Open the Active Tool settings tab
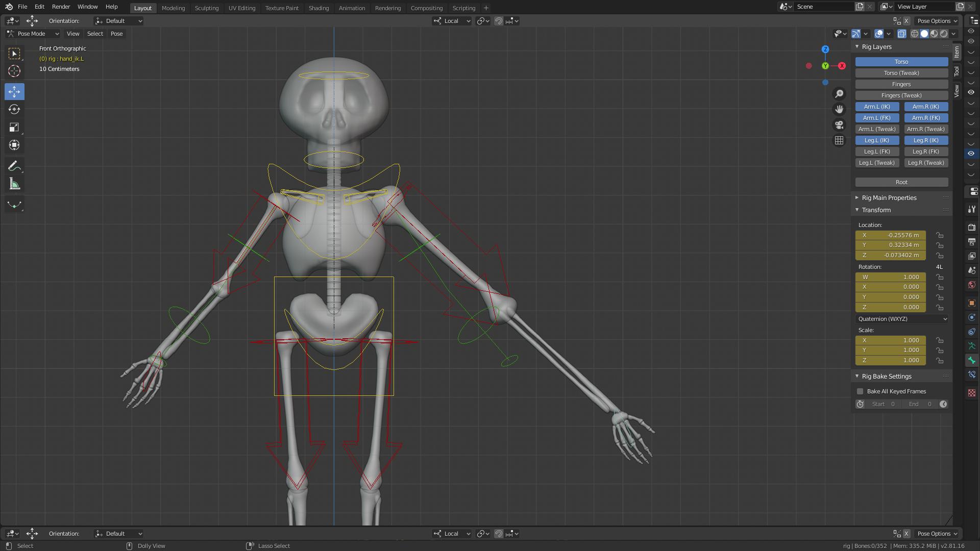 tap(972, 209)
